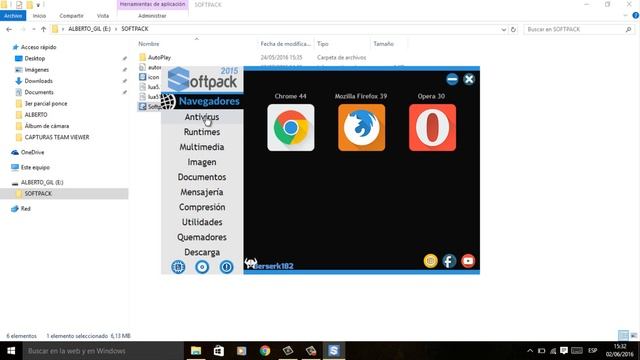
Task: Click the exclamation info icon below Descarga
Action: click(x=226, y=267)
